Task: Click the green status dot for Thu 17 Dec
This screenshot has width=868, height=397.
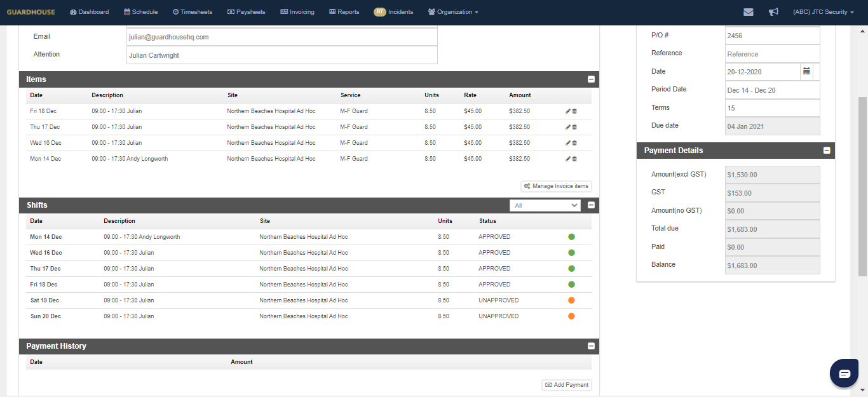Action: pos(571,269)
